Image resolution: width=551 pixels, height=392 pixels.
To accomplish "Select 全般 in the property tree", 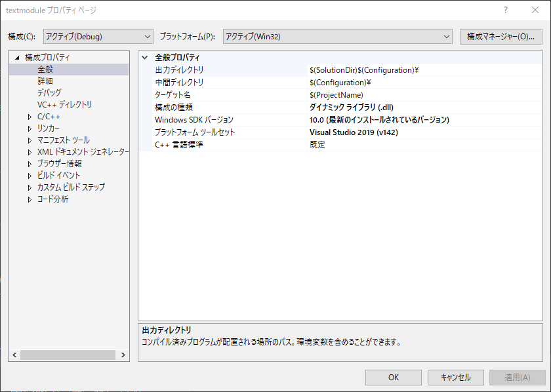I will pos(45,69).
